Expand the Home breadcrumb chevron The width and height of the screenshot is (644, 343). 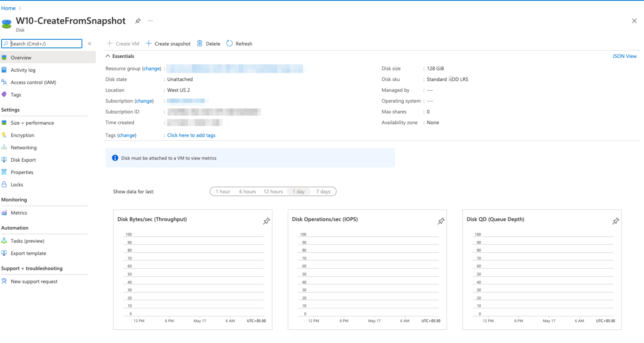coord(20,8)
